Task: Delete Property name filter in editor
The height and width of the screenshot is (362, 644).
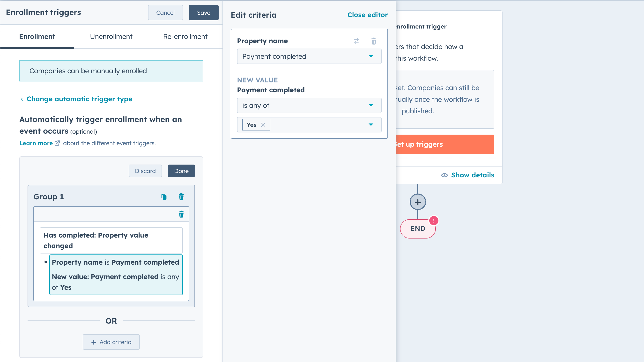Action: (x=373, y=41)
